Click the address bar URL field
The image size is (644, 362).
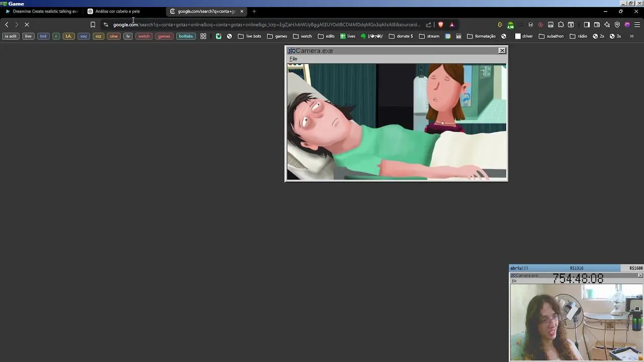(x=266, y=25)
